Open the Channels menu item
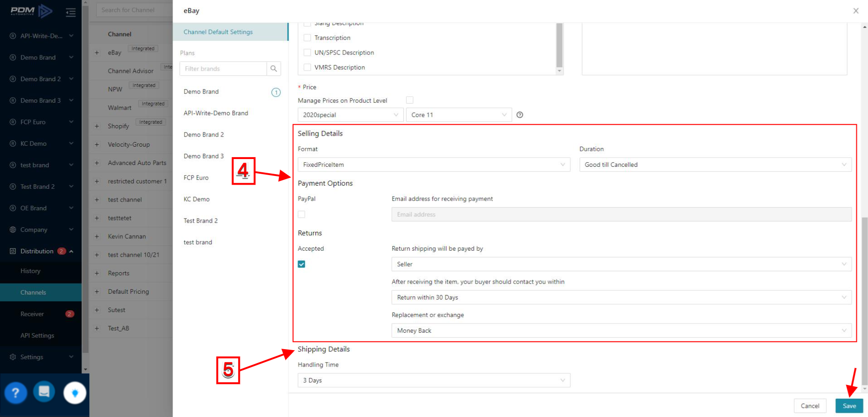 pyautogui.click(x=41, y=292)
